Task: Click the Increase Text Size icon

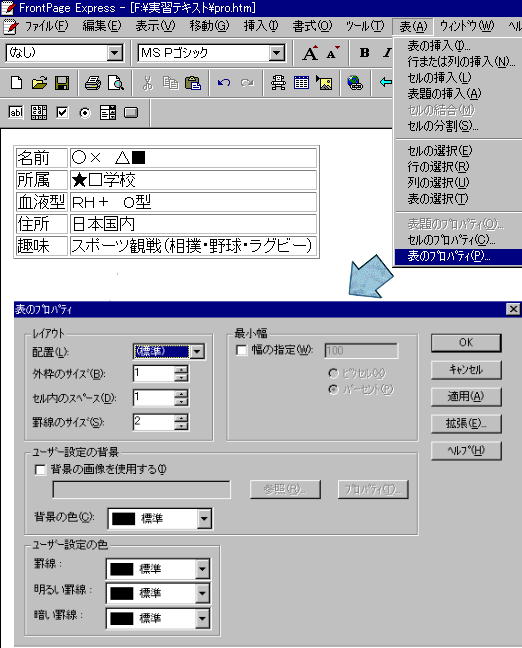Action: tap(310, 53)
